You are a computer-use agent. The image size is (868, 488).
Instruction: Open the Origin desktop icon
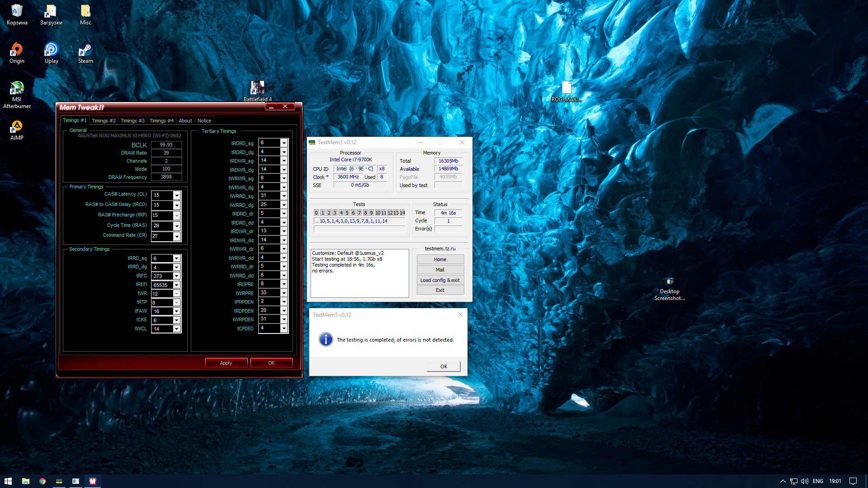17,50
